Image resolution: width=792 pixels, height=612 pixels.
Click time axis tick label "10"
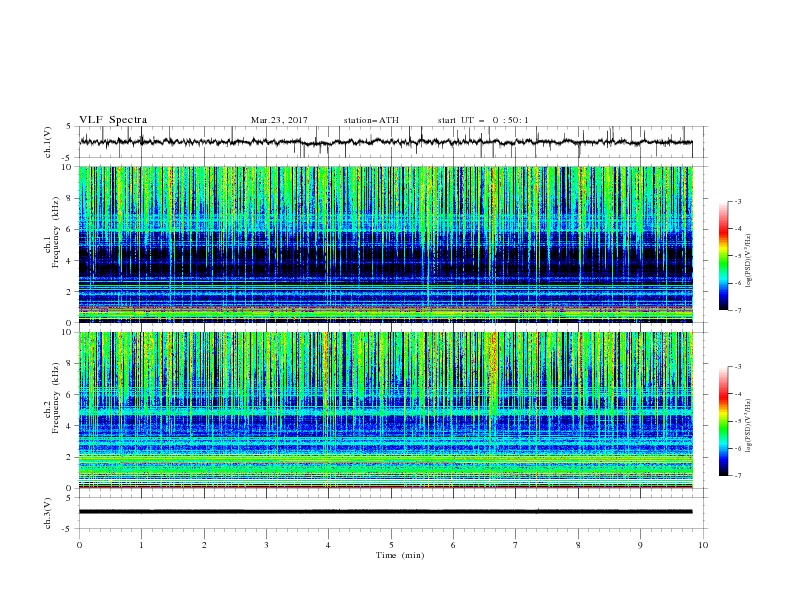(703, 545)
